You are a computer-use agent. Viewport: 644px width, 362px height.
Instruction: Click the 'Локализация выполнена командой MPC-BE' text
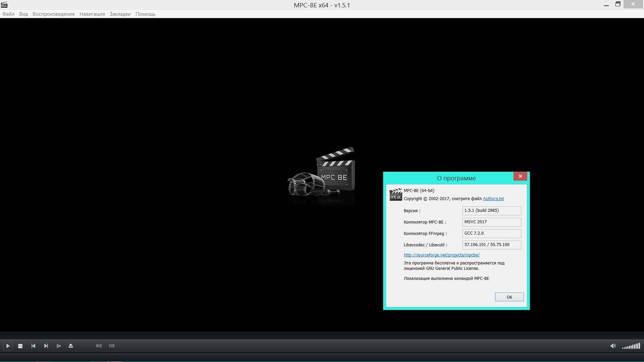446,278
